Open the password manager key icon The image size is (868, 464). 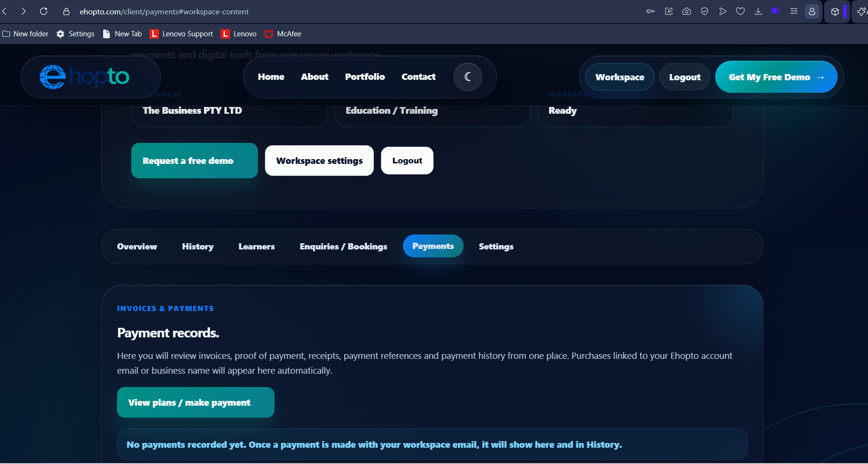[650, 11]
